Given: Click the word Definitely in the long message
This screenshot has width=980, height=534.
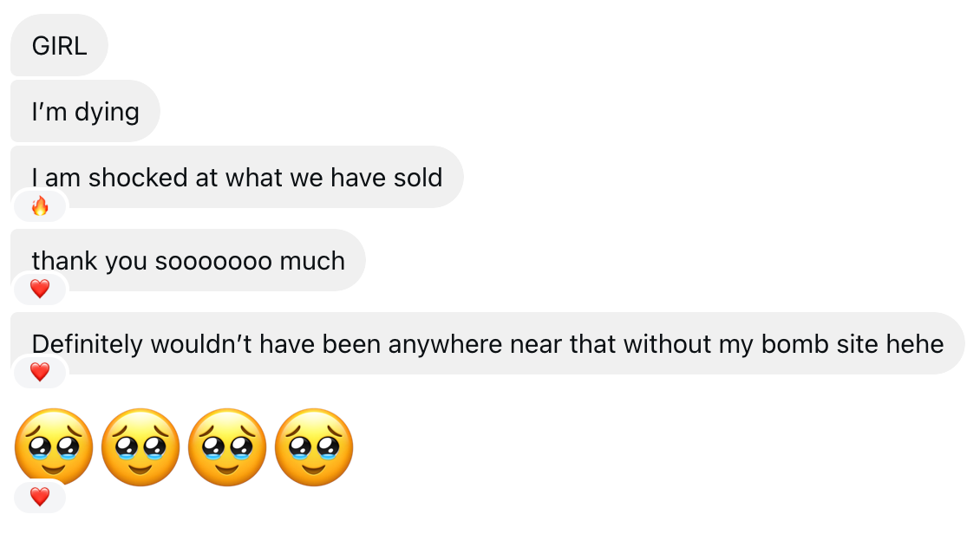Looking at the screenshot, I should pyautogui.click(x=87, y=344).
